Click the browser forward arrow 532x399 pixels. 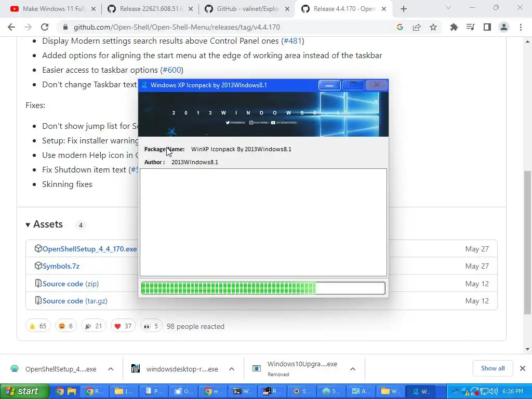pos(28,27)
